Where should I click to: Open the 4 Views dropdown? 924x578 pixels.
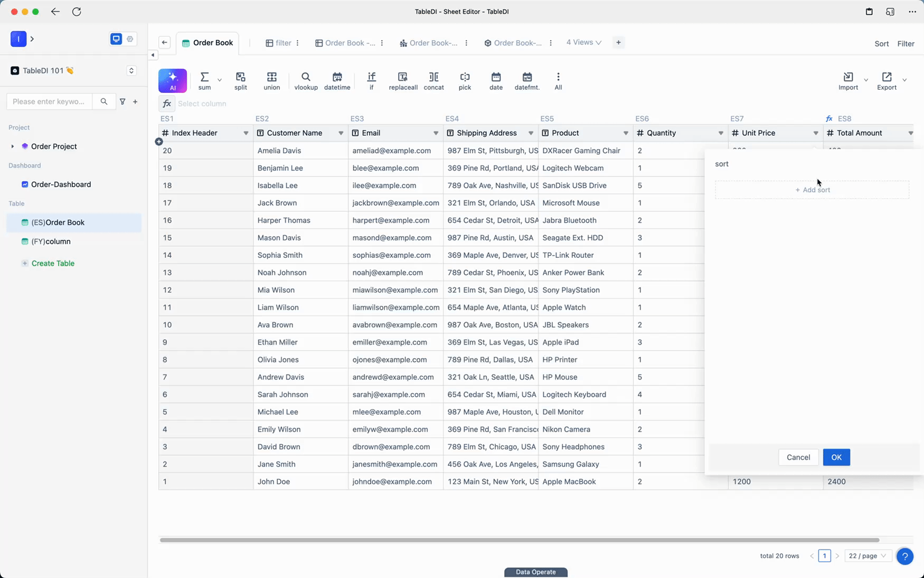(583, 42)
